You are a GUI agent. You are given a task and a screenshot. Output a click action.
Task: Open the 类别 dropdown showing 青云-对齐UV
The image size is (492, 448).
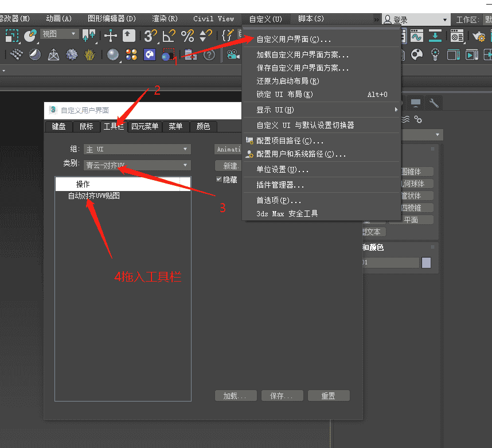point(137,165)
